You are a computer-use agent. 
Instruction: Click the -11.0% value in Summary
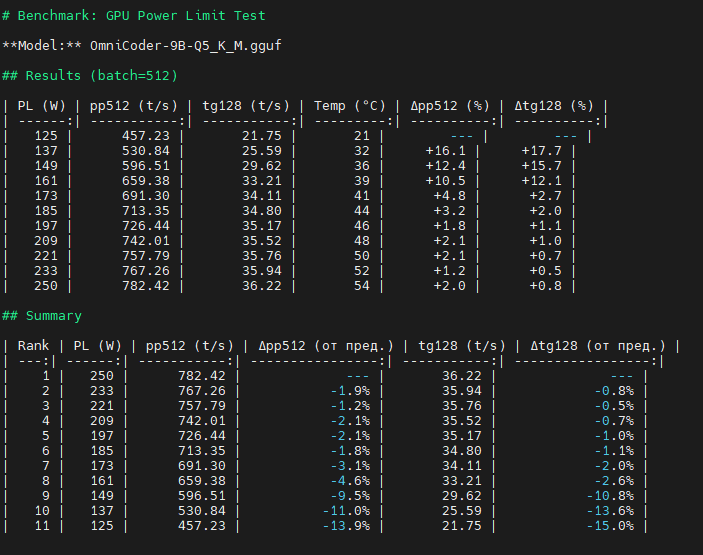pos(347,511)
